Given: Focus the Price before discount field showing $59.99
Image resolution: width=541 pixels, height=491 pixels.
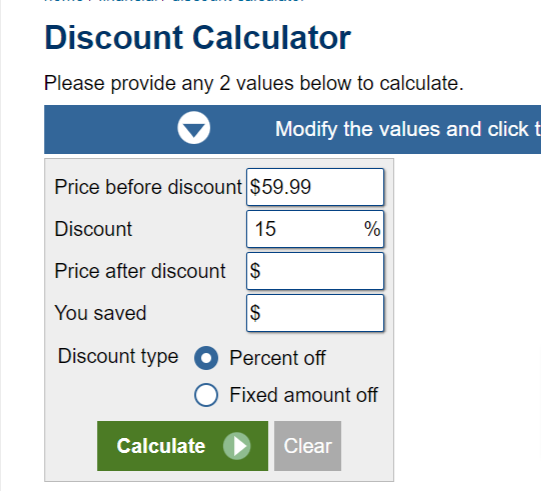Looking at the screenshot, I should [x=315, y=187].
